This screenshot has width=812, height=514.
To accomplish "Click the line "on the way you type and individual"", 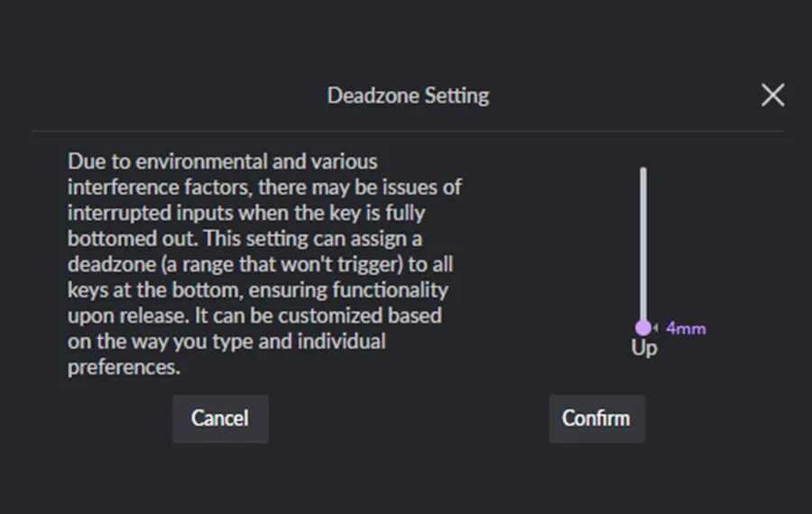I will pos(226,343).
